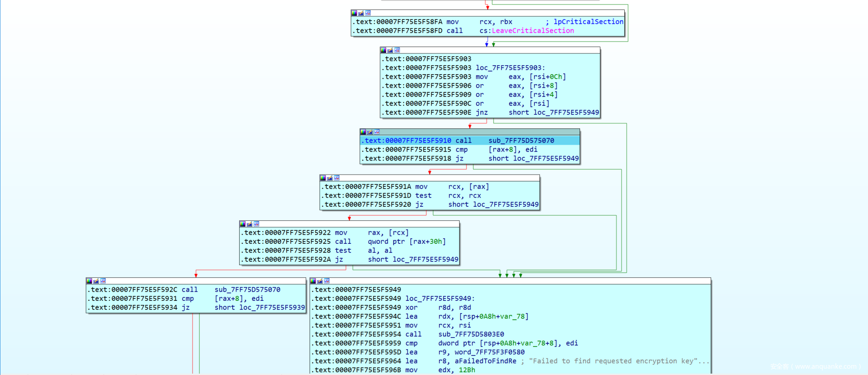Click the node color icon on the LeaveCriticalSection block
868x375 pixels.
click(x=354, y=13)
